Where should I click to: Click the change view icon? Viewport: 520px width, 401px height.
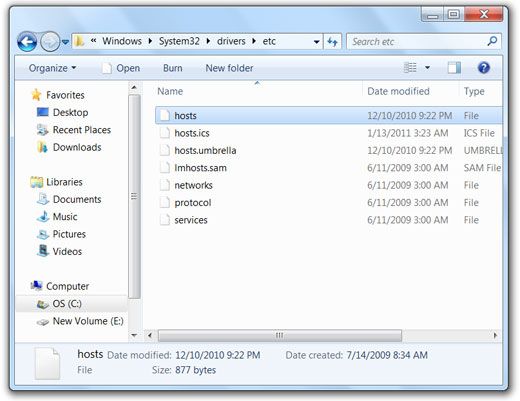[x=410, y=68]
